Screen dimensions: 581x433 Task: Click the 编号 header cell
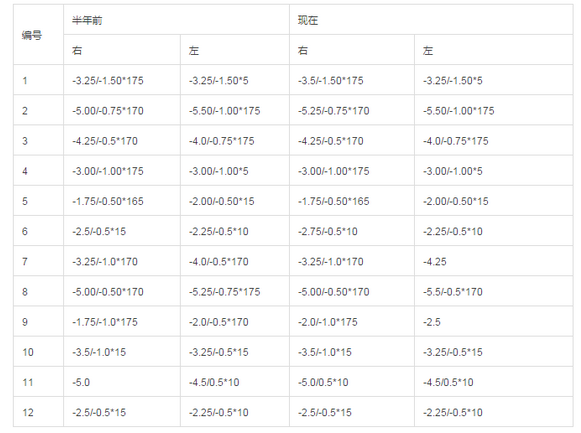click(x=38, y=35)
